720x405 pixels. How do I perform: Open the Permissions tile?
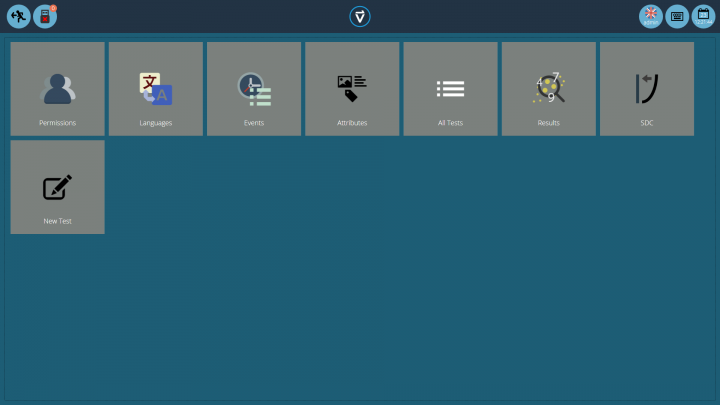57,89
